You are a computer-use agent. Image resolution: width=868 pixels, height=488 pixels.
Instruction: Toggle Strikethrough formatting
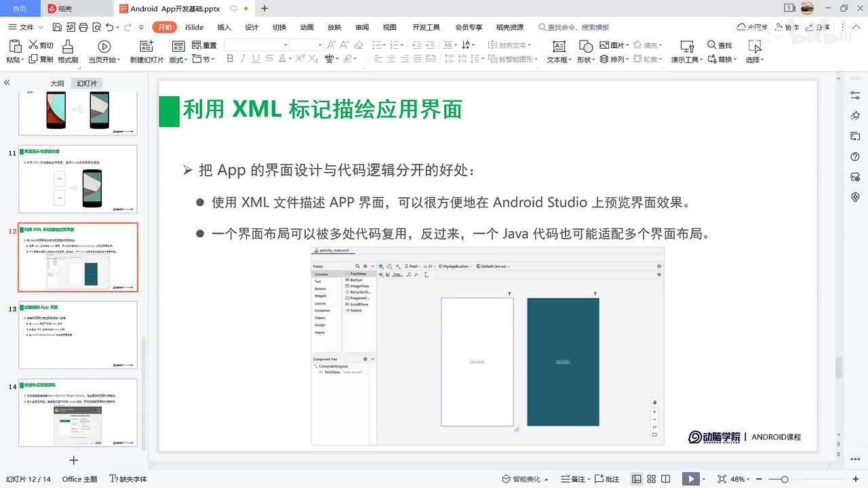coord(269,59)
